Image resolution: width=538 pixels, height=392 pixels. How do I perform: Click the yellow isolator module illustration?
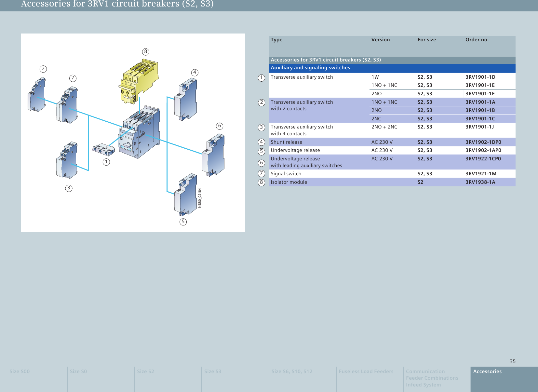click(x=138, y=81)
